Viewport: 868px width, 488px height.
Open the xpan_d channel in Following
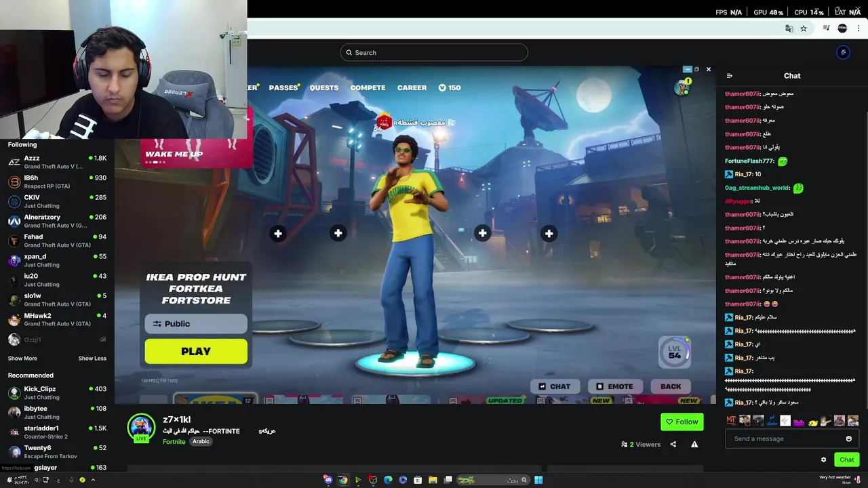tap(57, 260)
